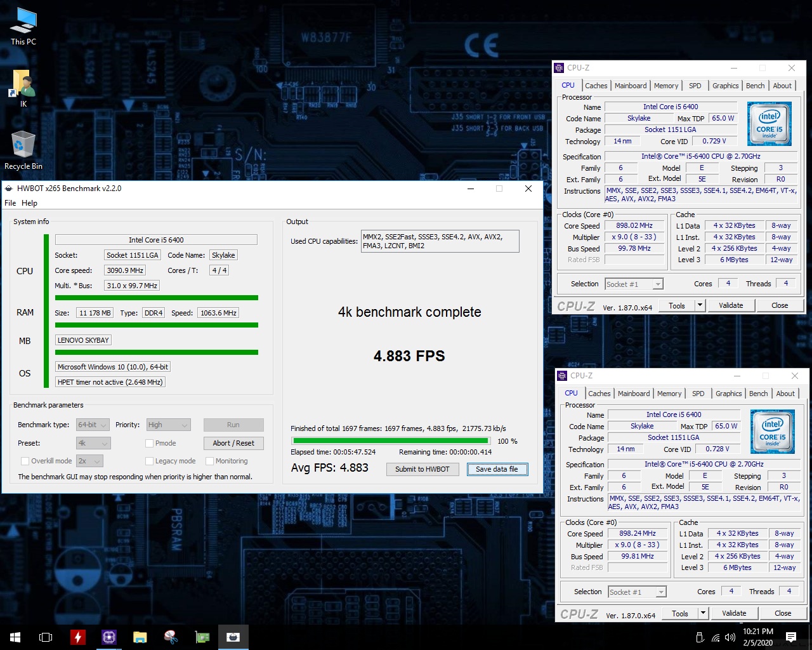Click the Tools button in upper CPU-Z
Viewport: 812px width, 650px height.
(677, 305)
